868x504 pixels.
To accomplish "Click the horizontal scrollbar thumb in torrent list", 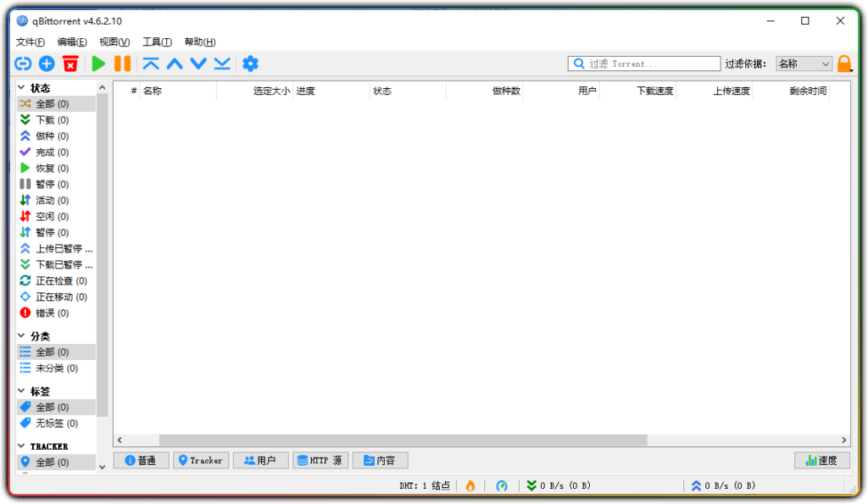I will coord(403,440).
